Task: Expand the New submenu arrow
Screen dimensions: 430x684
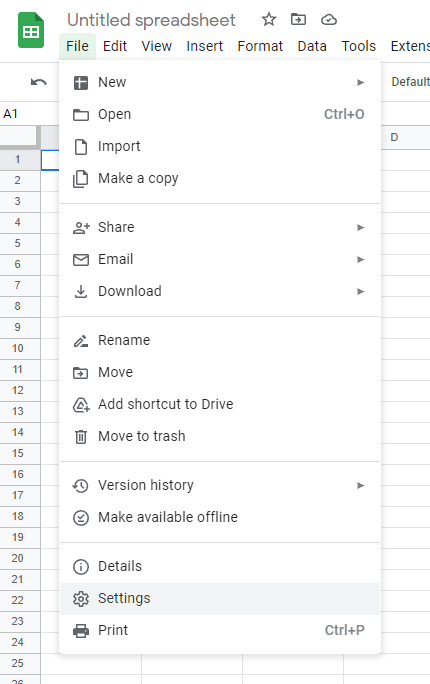Action: coord(360,82)
